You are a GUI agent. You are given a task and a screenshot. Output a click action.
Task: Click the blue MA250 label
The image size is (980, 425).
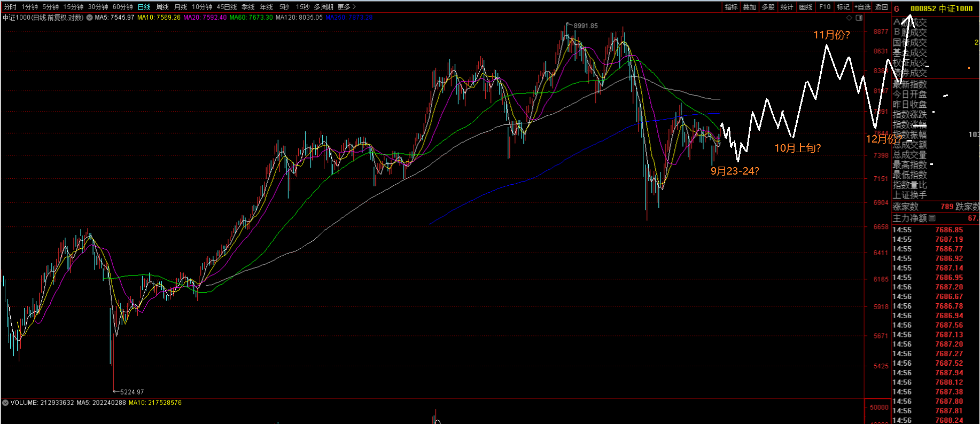pyautogui.click(x=349, y=18)
